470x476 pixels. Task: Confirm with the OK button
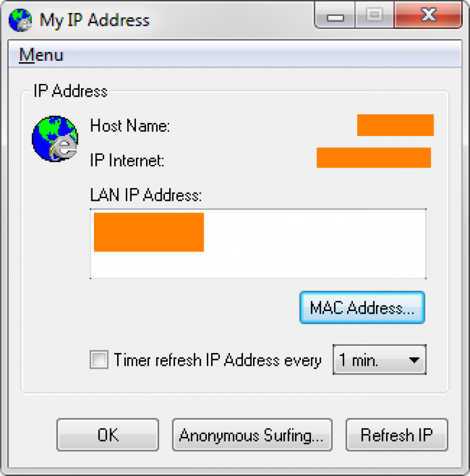pos(108,435)
